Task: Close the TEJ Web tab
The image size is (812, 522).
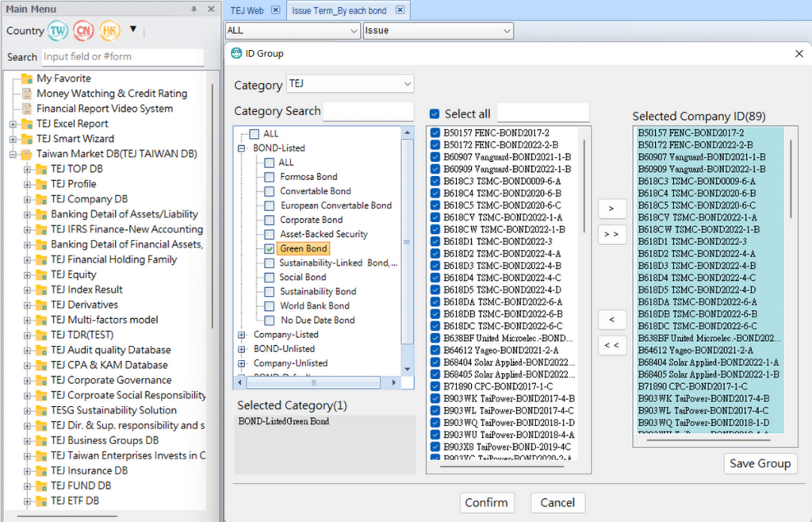Action: [x=275, y=10]
